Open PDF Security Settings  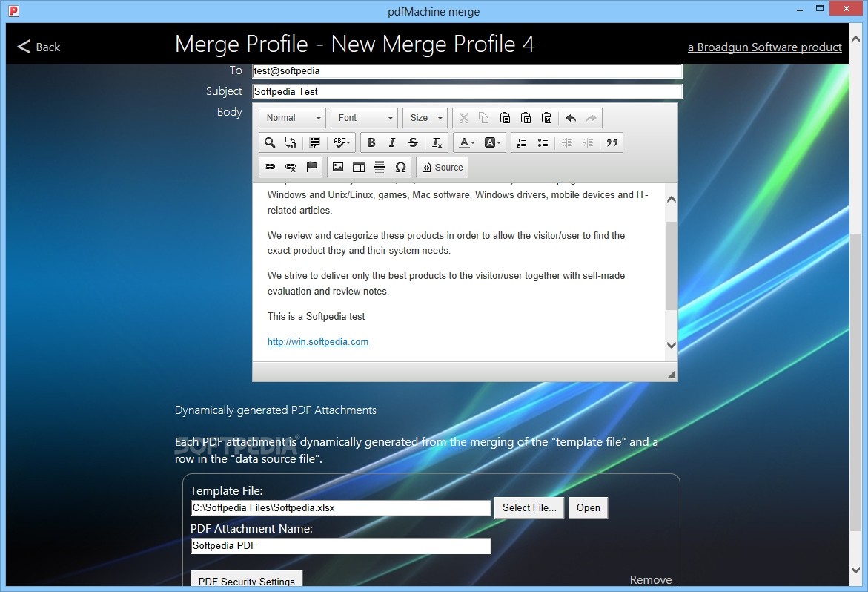coord(246,580)
